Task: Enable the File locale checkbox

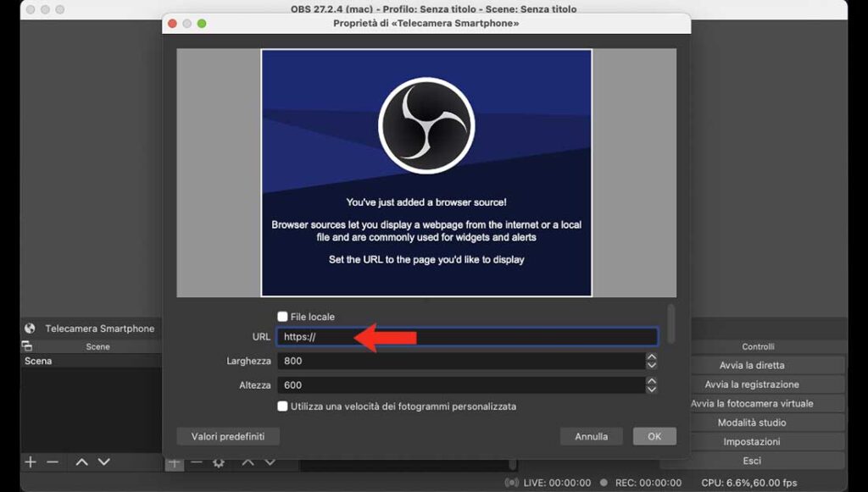Action: pyautogui.click(x=282, y=317)
